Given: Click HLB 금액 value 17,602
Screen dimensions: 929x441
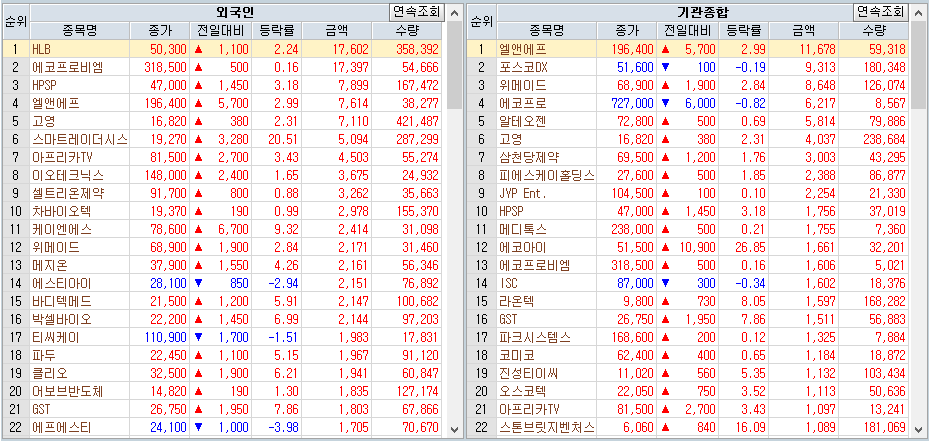Looking at the screenshot, I should [x=351, y=49].
